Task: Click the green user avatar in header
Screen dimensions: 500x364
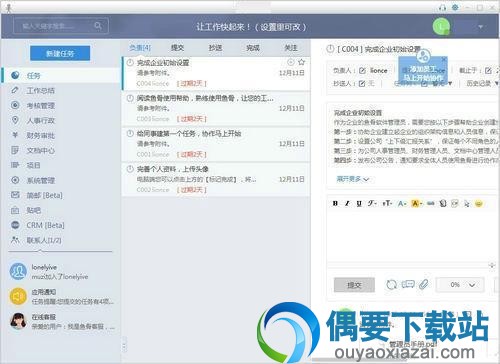Action: [x=441, y=27]
